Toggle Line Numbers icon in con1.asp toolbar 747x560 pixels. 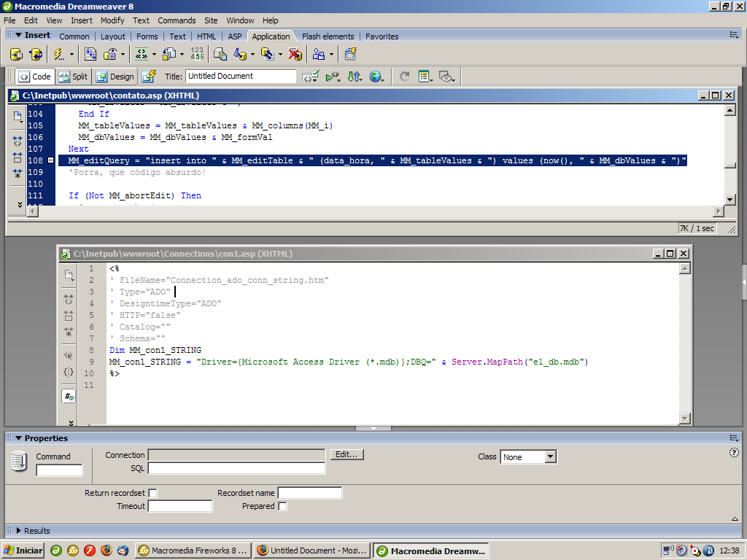click(69, 396)
